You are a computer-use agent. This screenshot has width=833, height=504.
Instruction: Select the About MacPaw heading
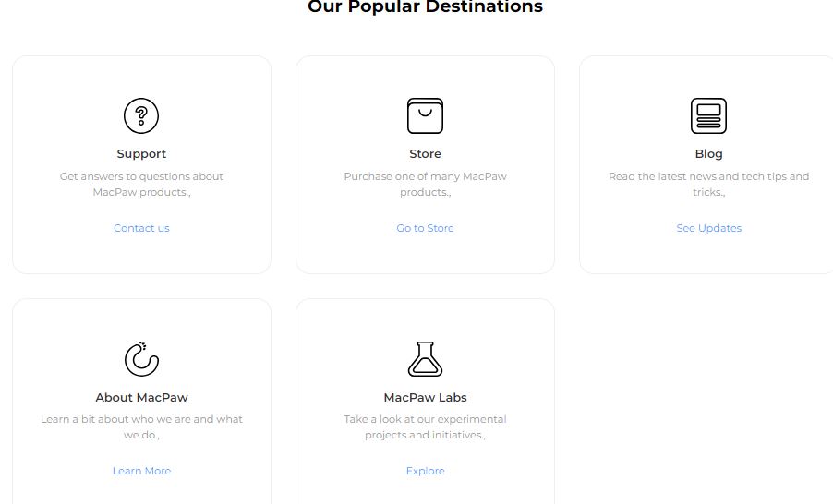141,397
